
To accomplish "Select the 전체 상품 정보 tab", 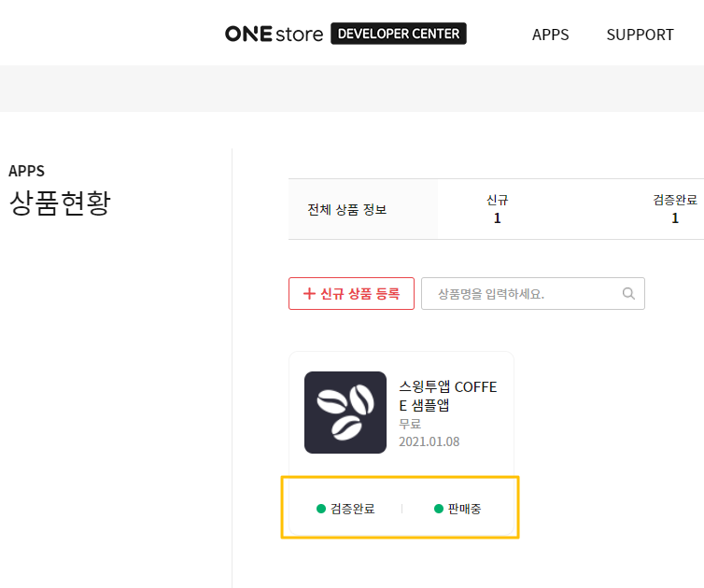I will tap(347, 209).
